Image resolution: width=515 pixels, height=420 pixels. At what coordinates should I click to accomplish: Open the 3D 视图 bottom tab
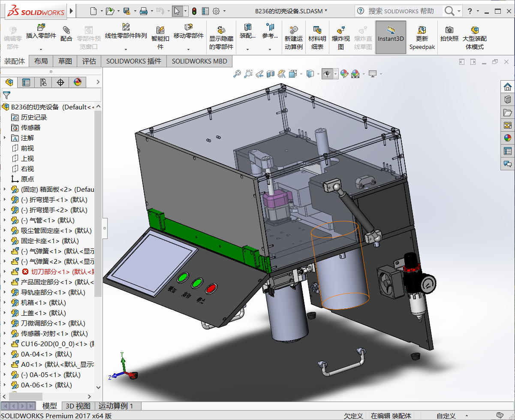78,406
